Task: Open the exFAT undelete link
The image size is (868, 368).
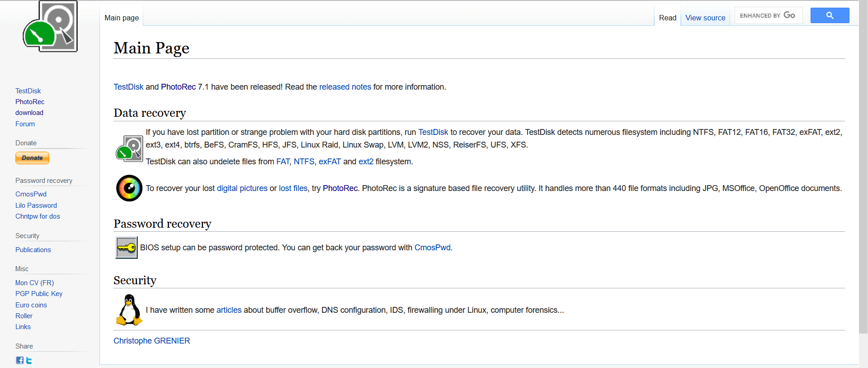Action: click(x=329, y=161)
